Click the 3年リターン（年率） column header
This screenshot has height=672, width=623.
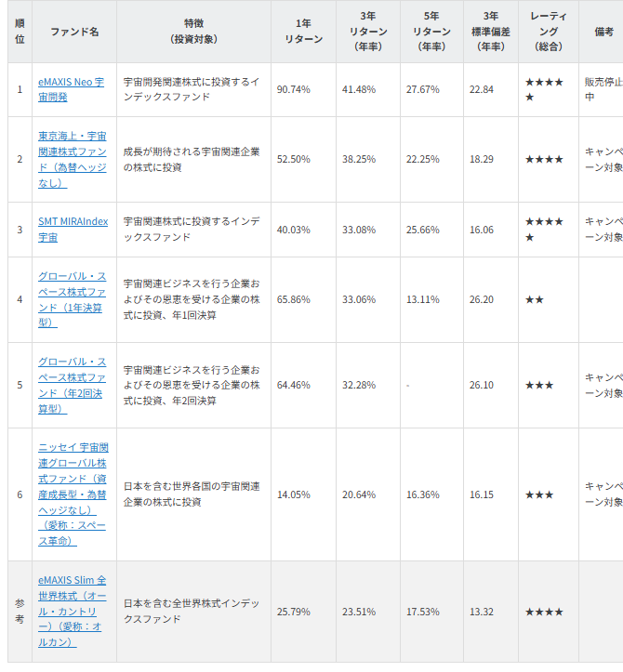pos(368,32)
